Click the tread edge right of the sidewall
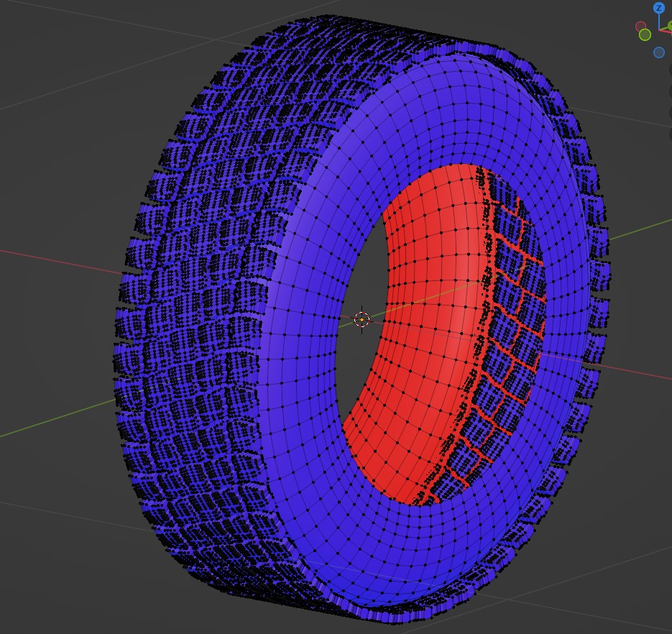This screenshot has height=634, width=672. (x=597, y=288)
